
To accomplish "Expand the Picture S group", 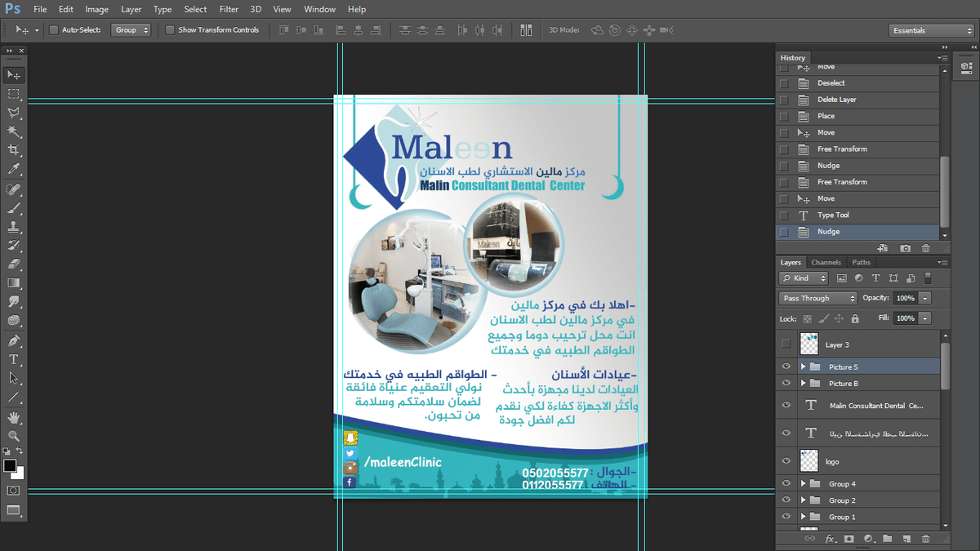I will [804, 367].
